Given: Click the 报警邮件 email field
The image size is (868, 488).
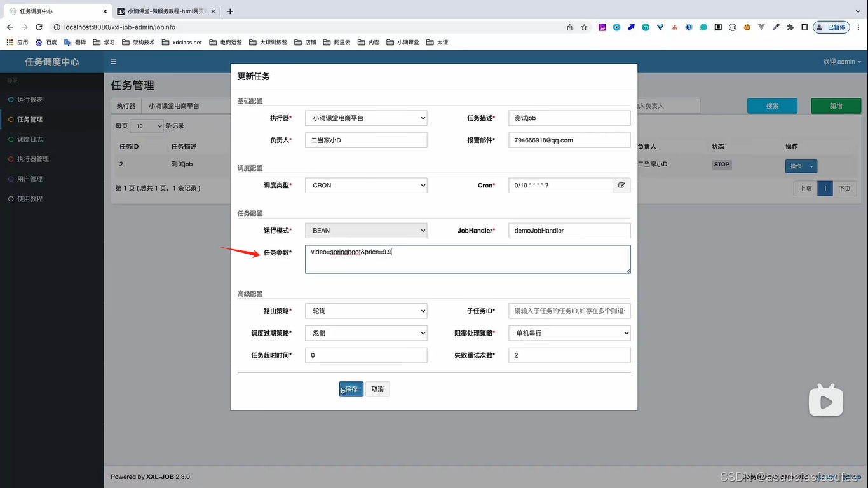Looking at the screenshot, I should point(569,140).
